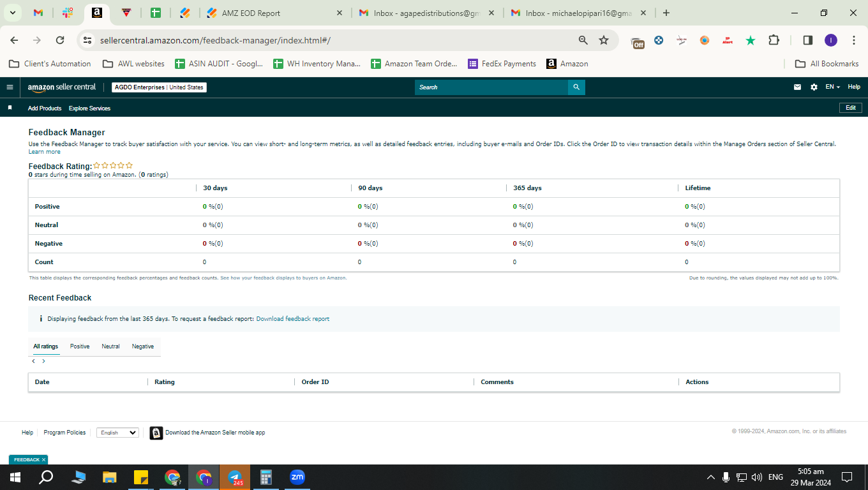Reload the page

[x=60, y=40]
